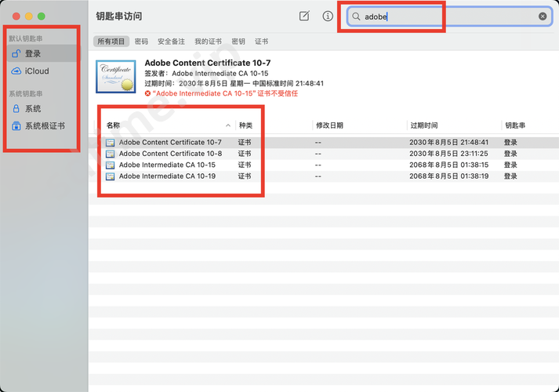Select the 系统根证书 keychain in sidebar
559x392 pixels.
point(42,125)
